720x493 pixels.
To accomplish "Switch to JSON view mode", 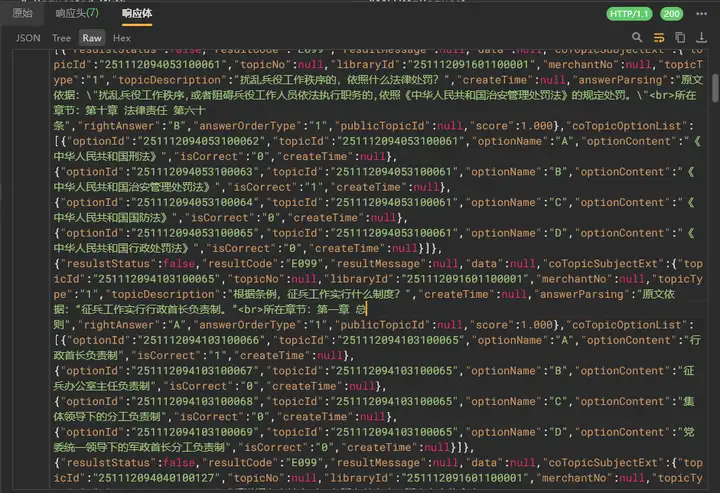I will [x=28, y=38].
